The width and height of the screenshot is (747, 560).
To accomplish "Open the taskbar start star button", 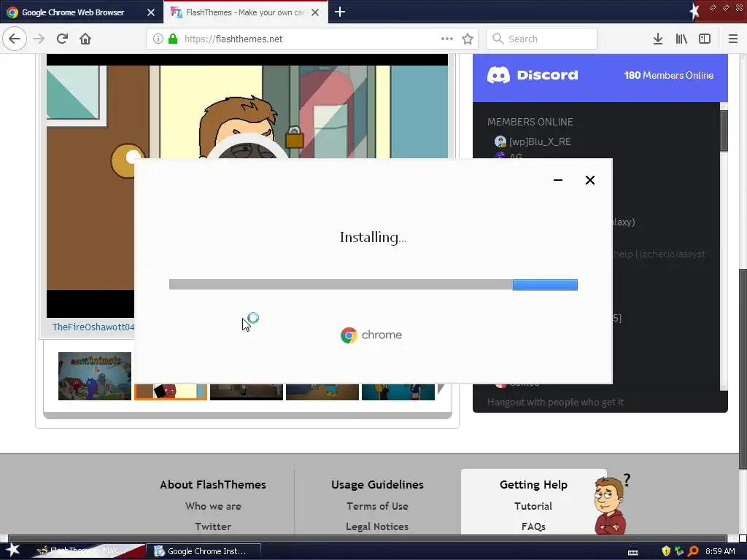I will click(12, 551).
